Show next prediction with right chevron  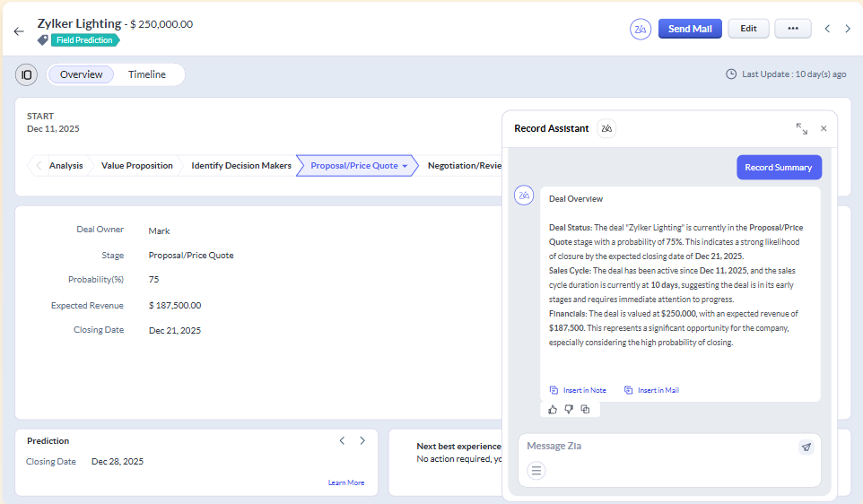pos(362,440)
